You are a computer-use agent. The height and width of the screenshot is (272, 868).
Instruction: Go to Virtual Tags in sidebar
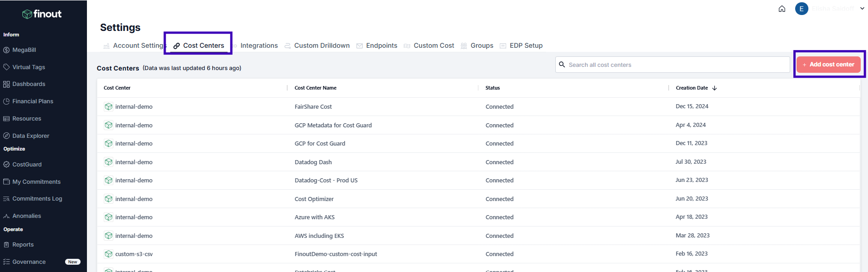(x=28, y=67)
